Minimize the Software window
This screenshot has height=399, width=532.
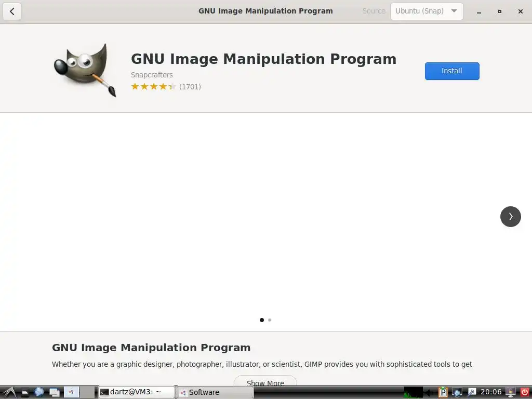[x=478, y=11]
